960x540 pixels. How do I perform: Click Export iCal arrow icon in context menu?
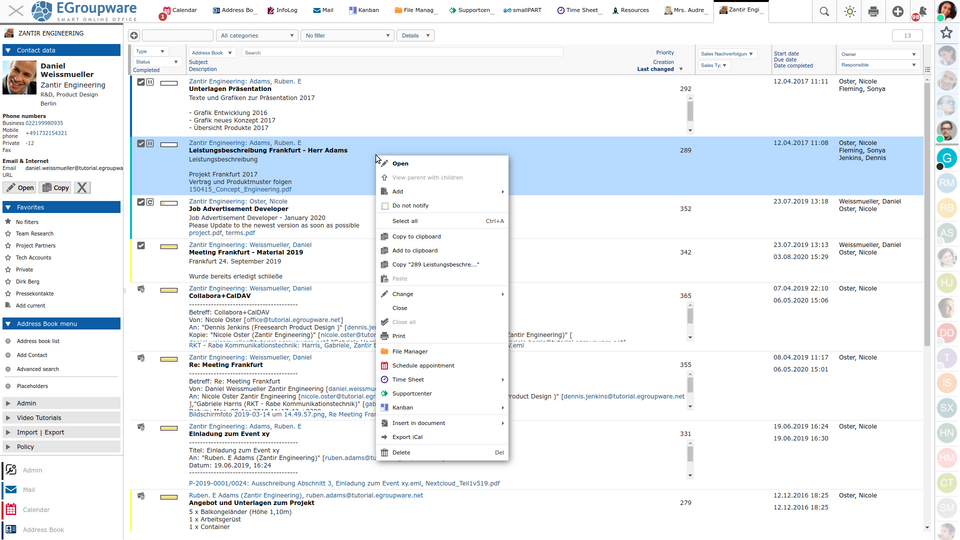(x=384, y=437)
